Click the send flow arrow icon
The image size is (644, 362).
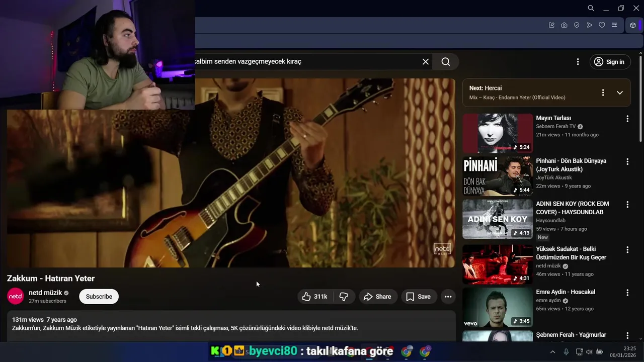pyautogui.click(x=589, y=25)
